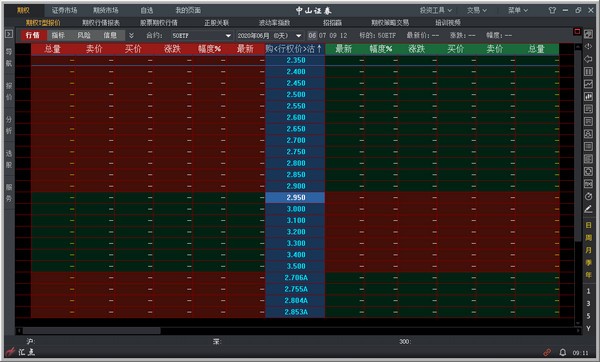Click the 风险 view button

(x=84, y=35)
